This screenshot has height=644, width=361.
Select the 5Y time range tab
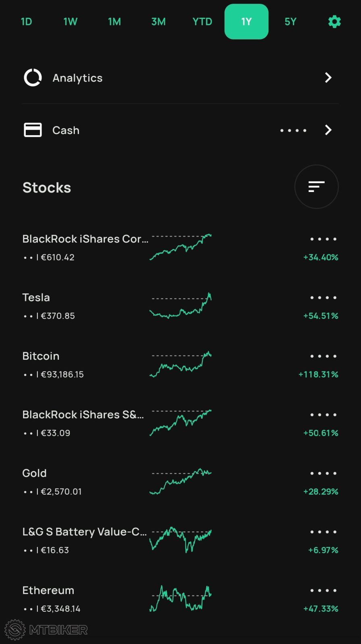pyautogui.click(x=290, y=22)
